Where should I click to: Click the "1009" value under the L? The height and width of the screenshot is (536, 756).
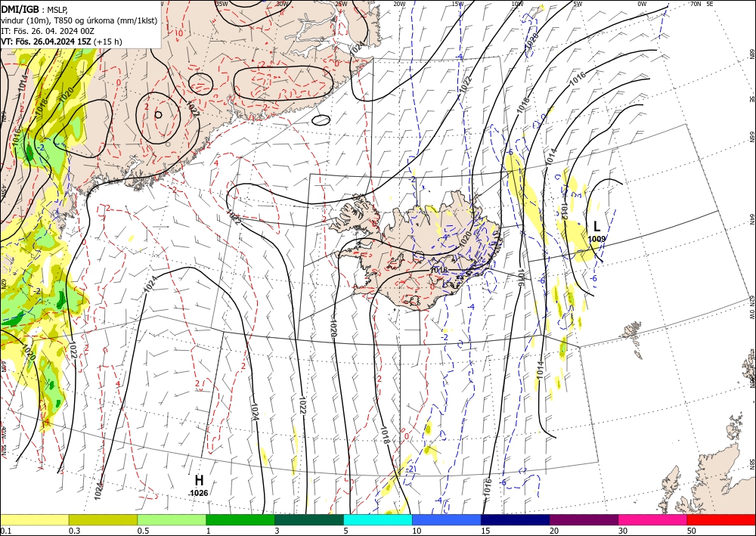[x=597, y=239]
